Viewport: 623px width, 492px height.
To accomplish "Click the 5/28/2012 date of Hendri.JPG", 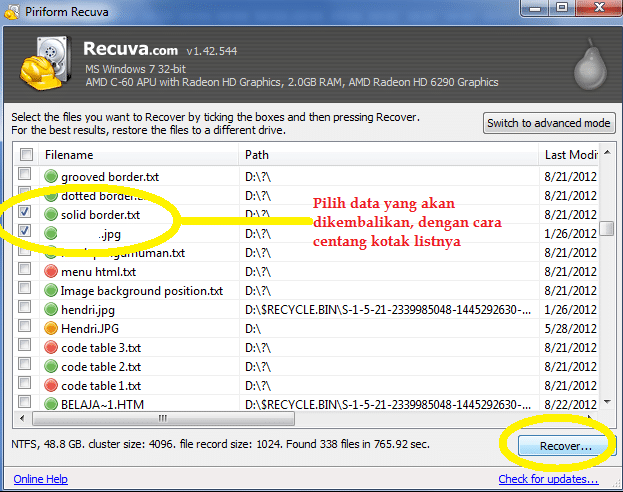I will click(x=571, y=329).
